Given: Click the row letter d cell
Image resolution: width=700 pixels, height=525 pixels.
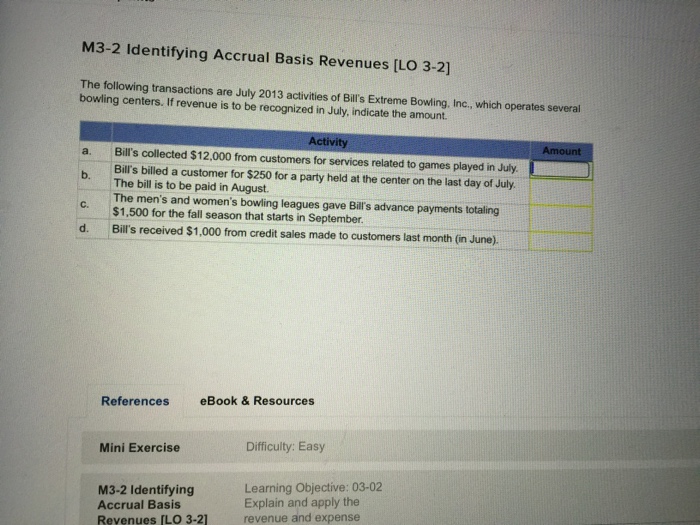Looking at the screenshot, I should (84, 229).
